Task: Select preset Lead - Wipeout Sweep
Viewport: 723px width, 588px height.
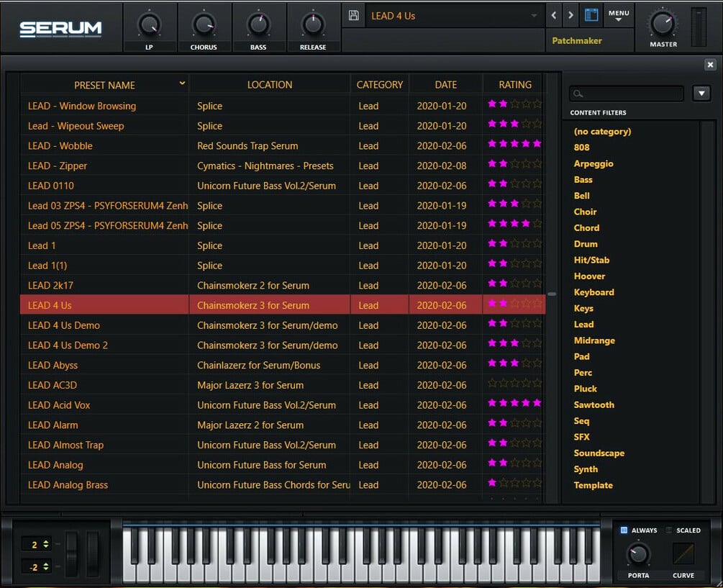Action: [x=76, y=126]
